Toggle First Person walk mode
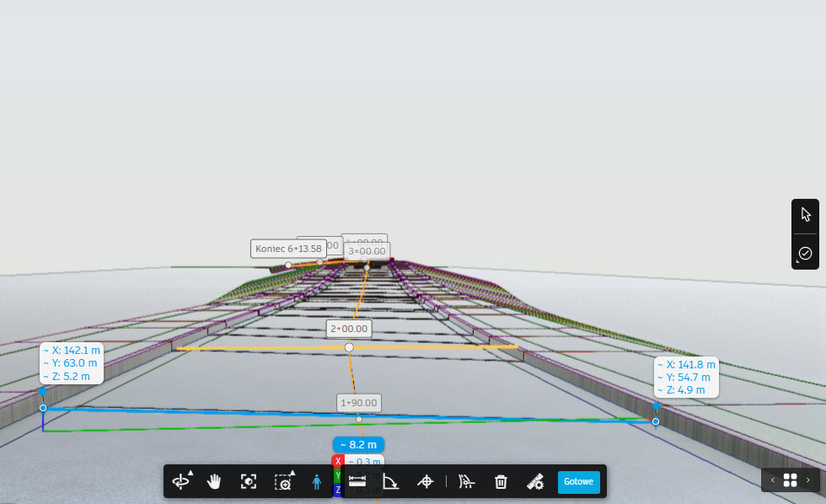This screenshot has width=826, height=504. coord(317,482)
